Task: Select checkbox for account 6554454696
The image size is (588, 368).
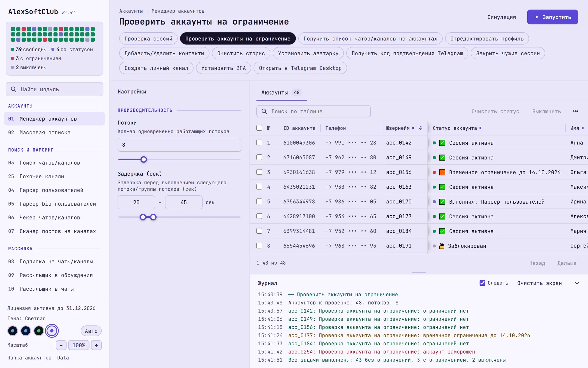Action: (259, 246)
